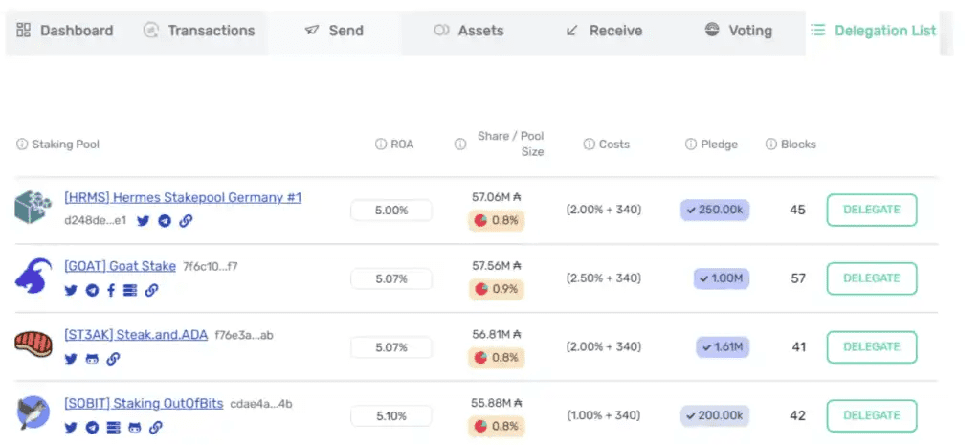Click info icon beside Pledge header
980x445 pixels.
tap(690, 145)
